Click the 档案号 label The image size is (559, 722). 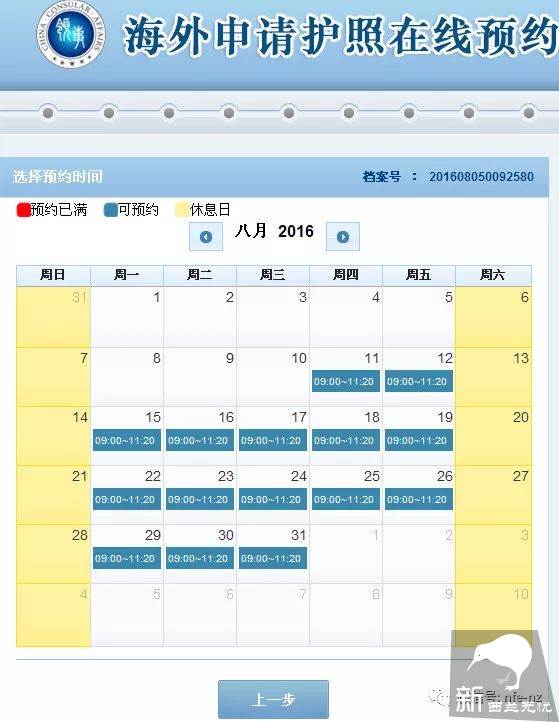tap(382, 177)
